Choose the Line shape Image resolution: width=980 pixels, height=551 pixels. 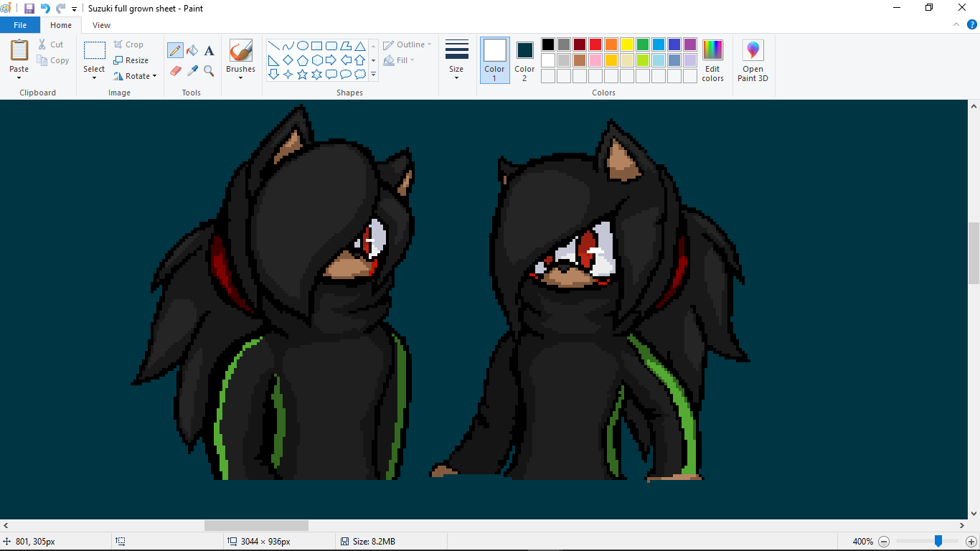[x=274, y=46]
